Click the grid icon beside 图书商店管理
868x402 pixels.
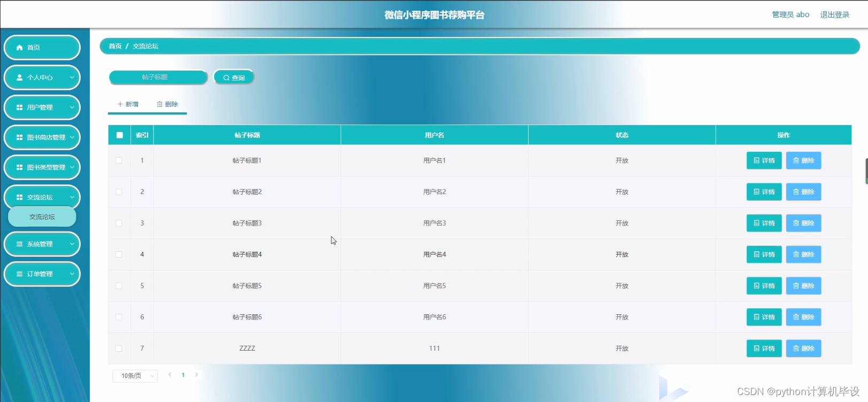(x=20, y=137)
